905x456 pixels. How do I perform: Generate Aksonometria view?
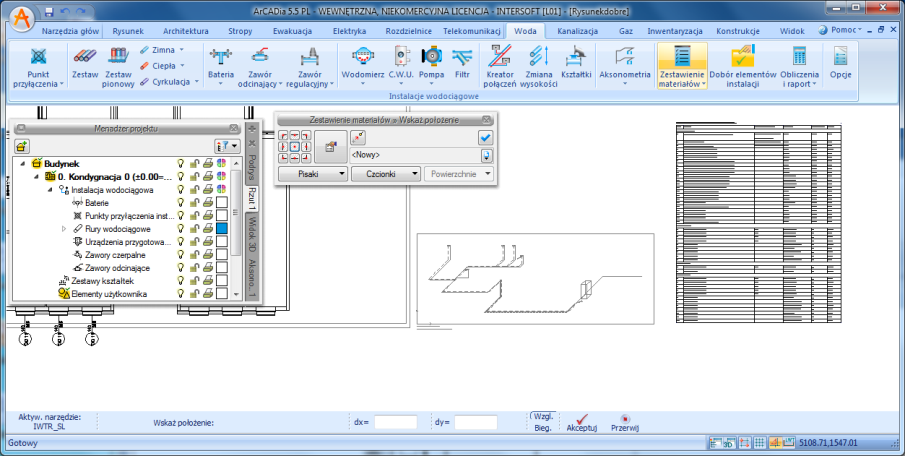point(625,67)
